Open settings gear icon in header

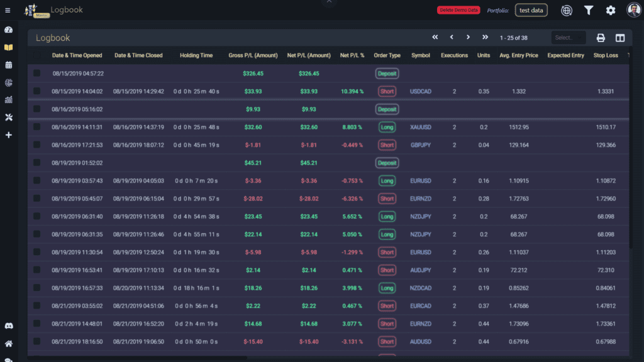click(x=610, y=10)
